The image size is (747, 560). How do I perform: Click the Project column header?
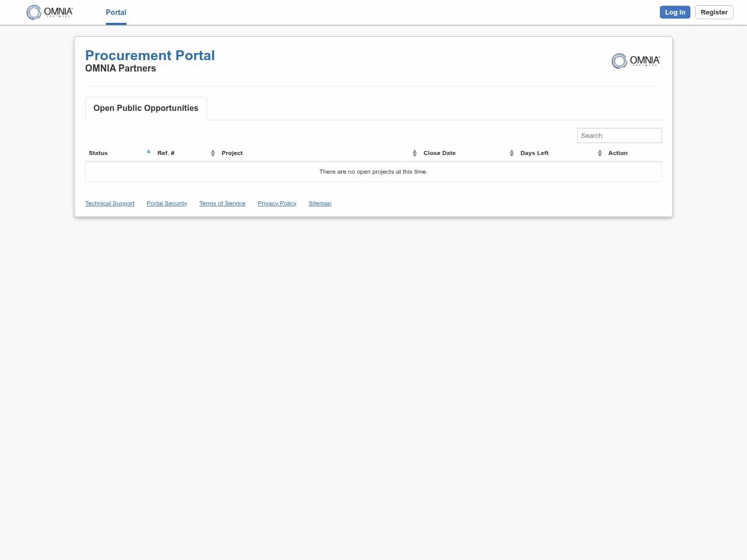pyautogui.click(x=319, y=153)
